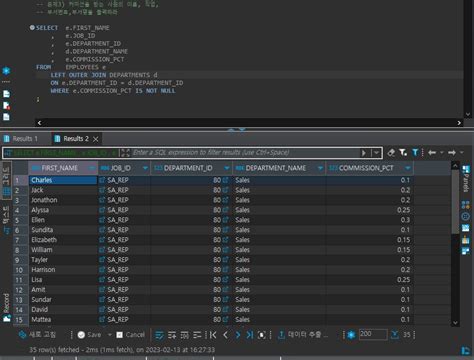Viewport: 474px width, 360px height.
Task: Open the save filter settings funnel icon
Action: pyautogui.click(x=403, y=153)
